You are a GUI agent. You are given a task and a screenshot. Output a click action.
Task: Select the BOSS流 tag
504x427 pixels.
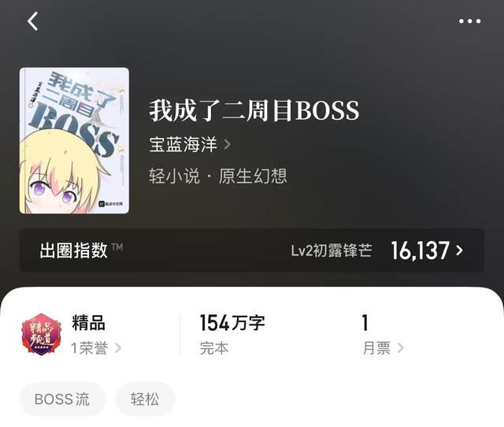click(x=62, y=399)
